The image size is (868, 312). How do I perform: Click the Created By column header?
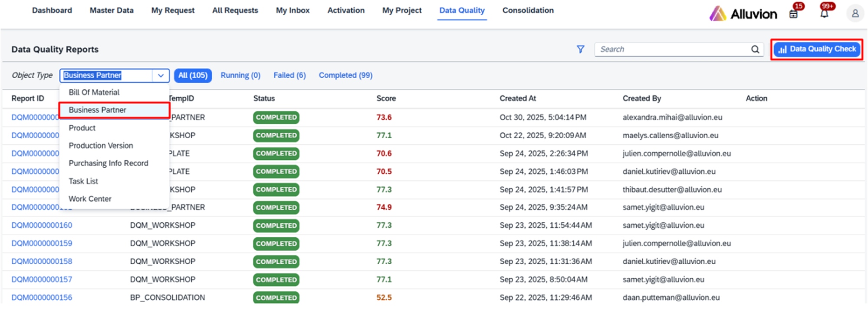coord(641,99)
